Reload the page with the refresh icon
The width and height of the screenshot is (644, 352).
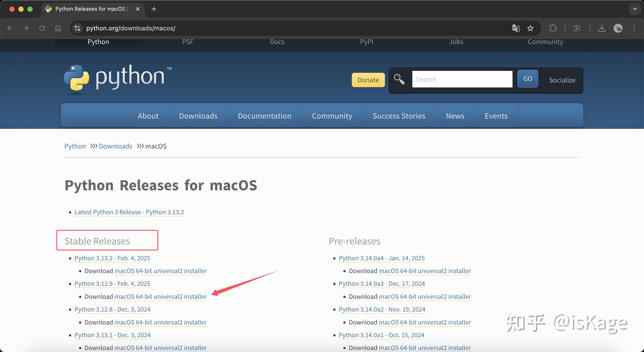42,28
